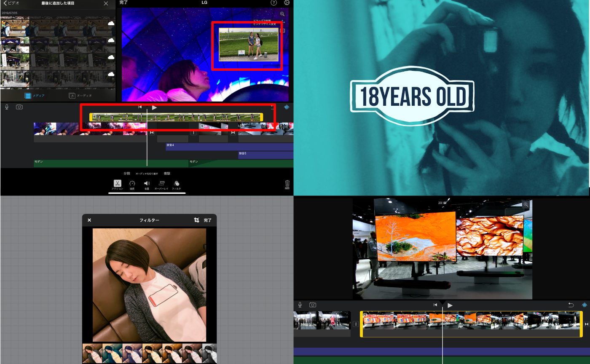The image size is (590, 364).
Task: Undo the last edit in the TV showroom editor
Action: coord(571,305)
